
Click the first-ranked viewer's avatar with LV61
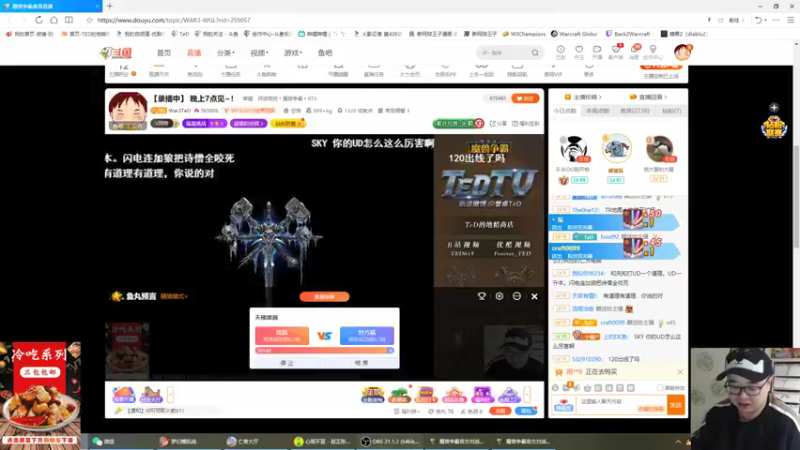tap(616, 148)
